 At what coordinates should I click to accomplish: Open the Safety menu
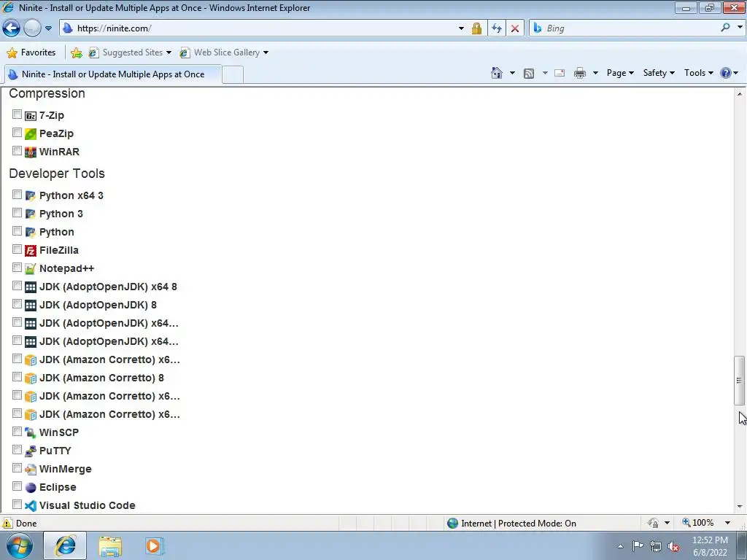659,73
